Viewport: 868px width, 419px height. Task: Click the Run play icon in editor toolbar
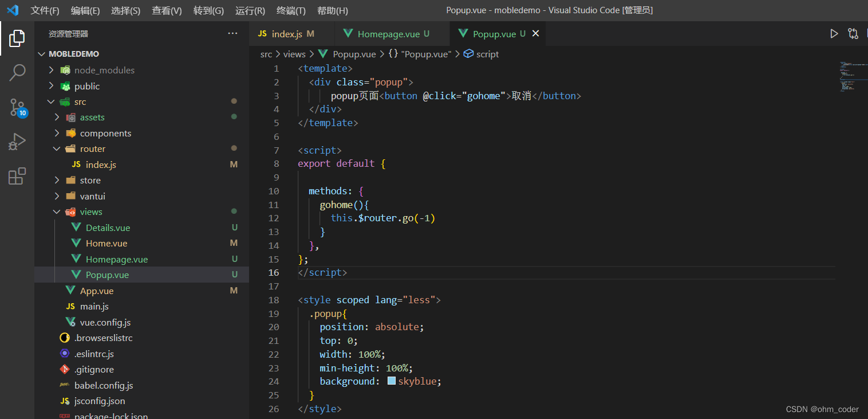coord(834,34)
